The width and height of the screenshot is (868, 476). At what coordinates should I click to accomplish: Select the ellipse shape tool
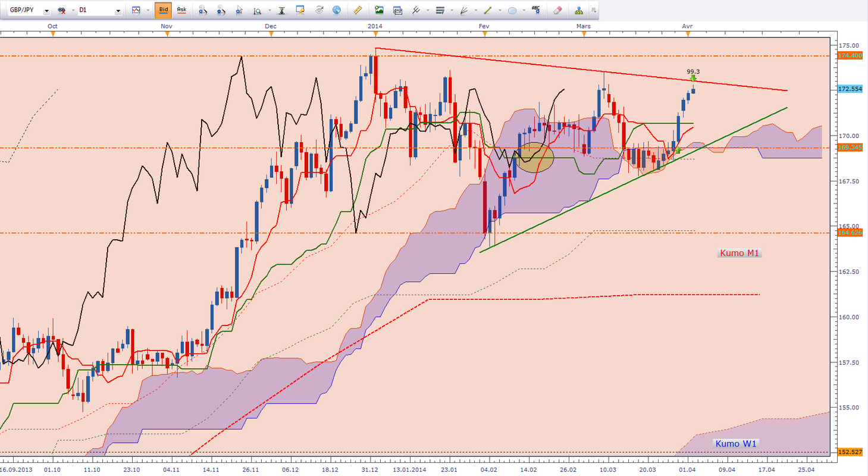coord(511,10)
